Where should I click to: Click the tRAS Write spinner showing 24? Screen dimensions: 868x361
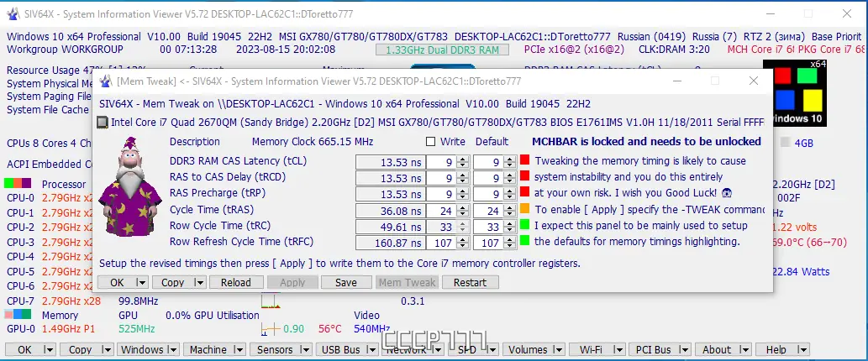[449, 211]
